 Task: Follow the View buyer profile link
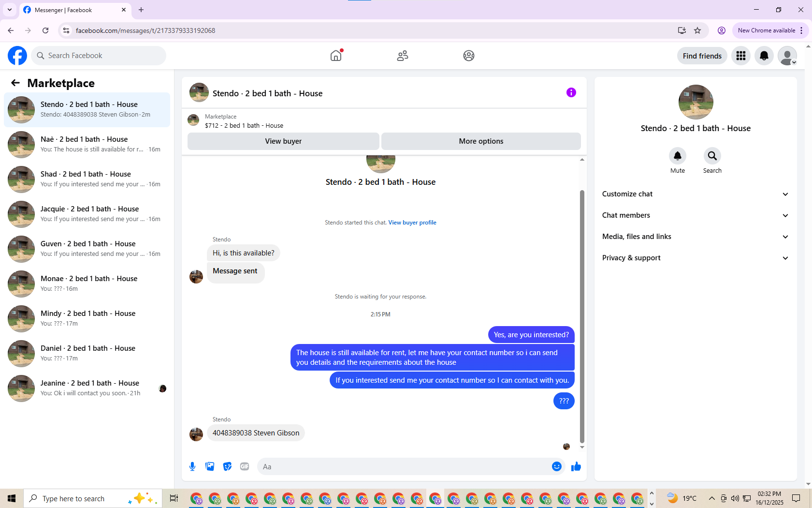pyautogui.click(x=412, y=223)
